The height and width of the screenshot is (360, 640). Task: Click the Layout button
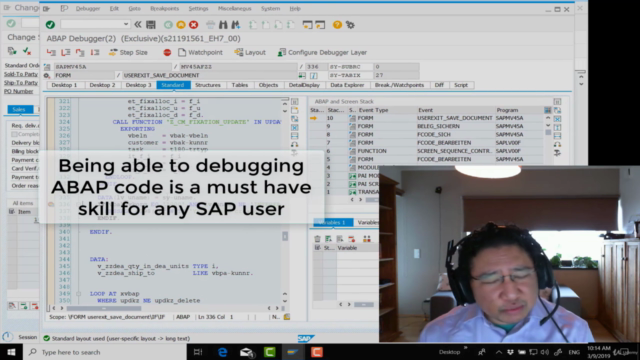[x=250, y=52]
